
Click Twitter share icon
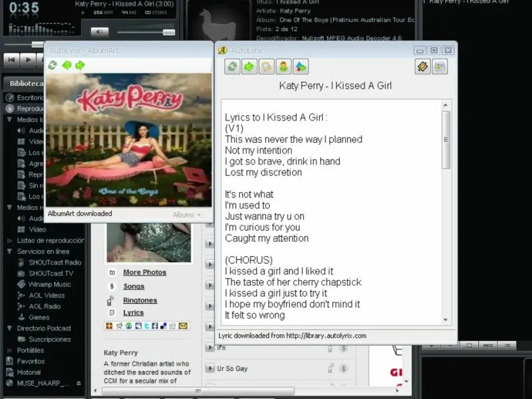click(x=147, y=326)
